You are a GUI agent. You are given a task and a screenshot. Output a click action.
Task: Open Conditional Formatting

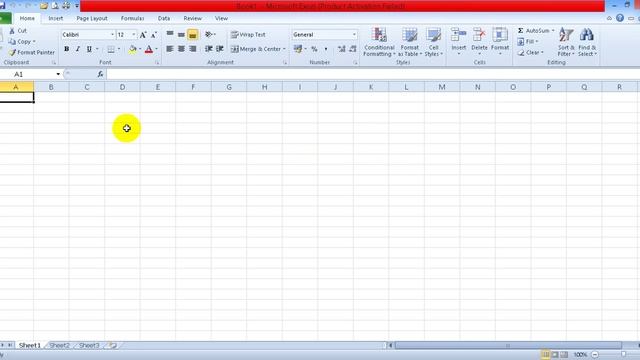pos(379,42)
